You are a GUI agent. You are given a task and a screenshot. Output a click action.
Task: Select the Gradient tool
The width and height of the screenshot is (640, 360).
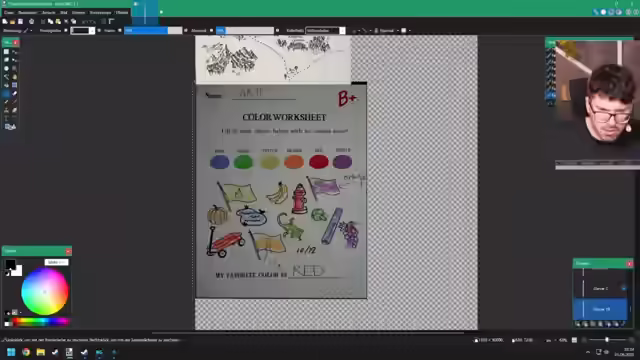coord(15,85)
